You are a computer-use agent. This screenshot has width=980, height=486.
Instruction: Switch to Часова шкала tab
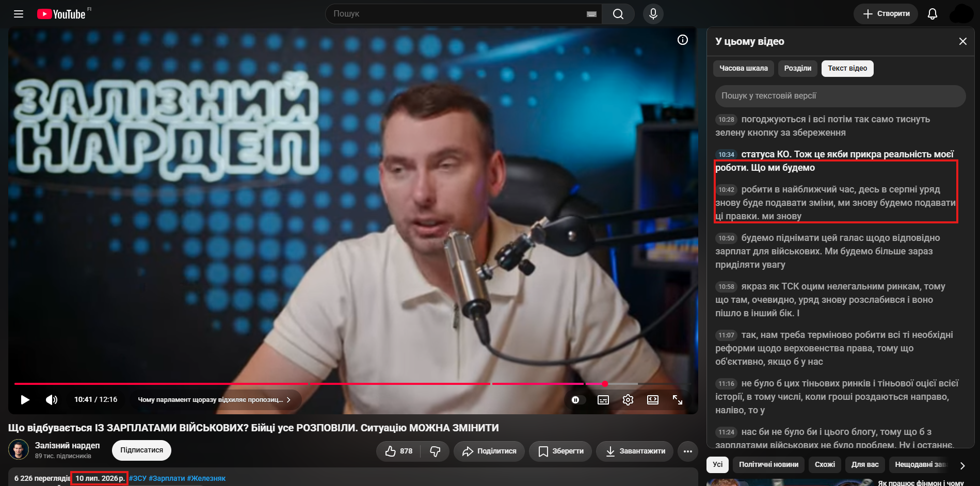(x=744, y=68)
